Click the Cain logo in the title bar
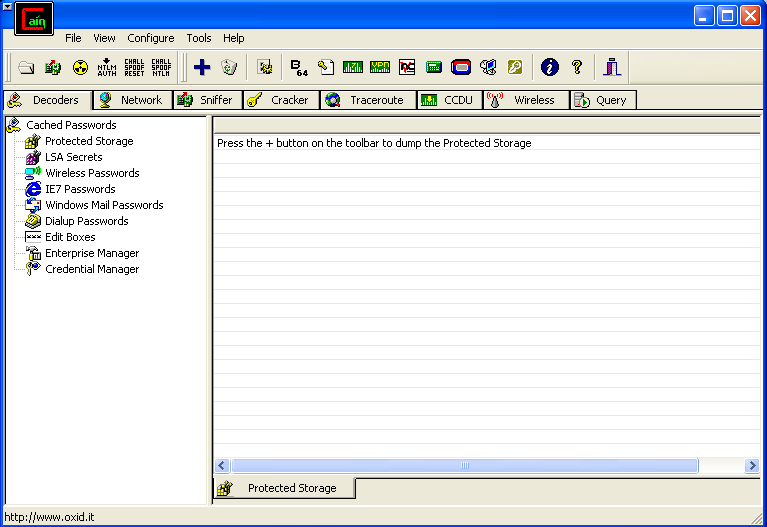 (34, 19)
